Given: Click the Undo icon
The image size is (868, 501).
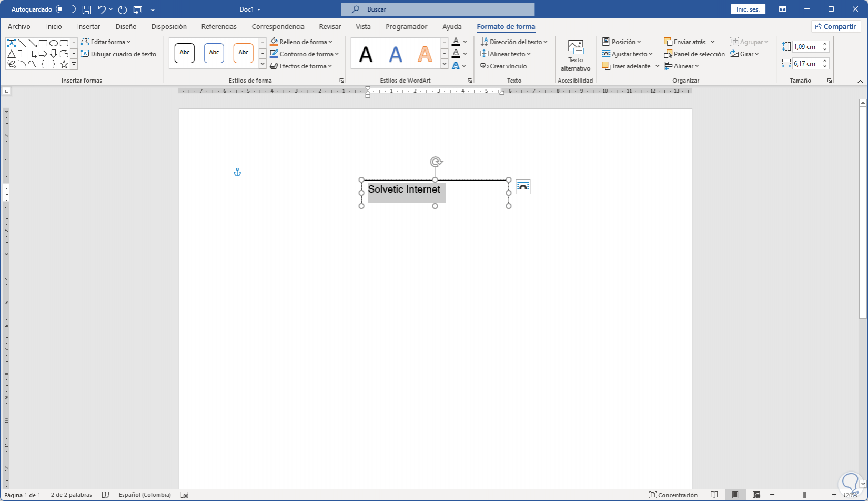Looking at the screenshot, I should (x=102, y=9).
